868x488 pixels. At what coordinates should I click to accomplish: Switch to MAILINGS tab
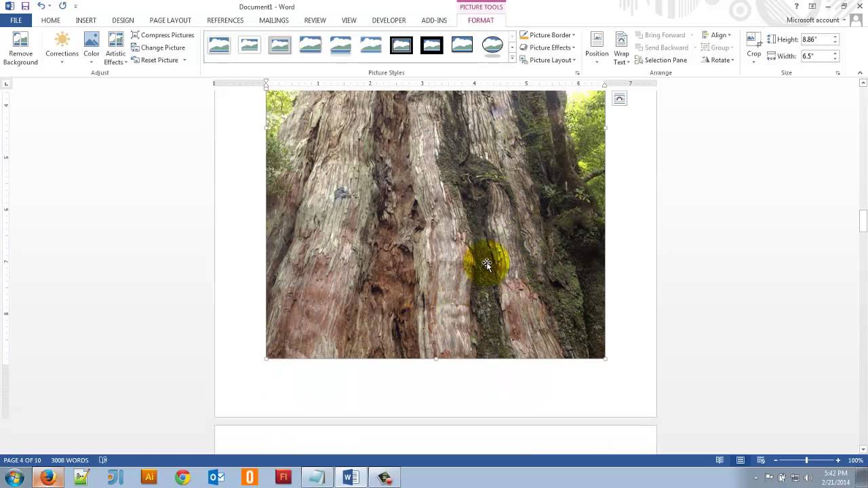point(274,20)
